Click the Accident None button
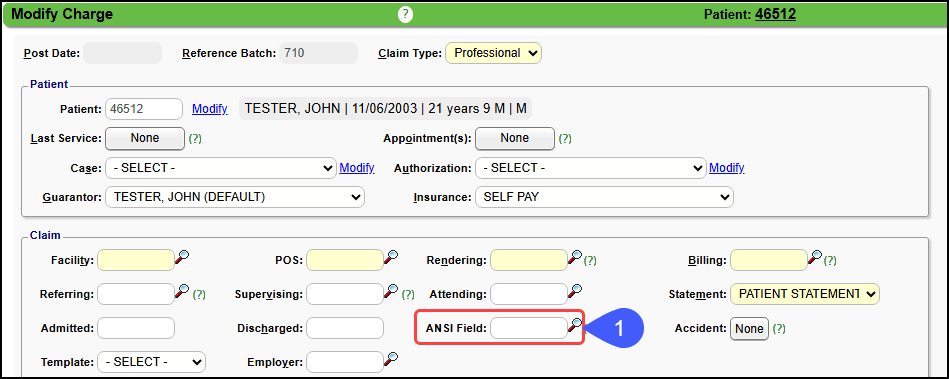Image resolution: width=949 pixels, height=379 pixels. 749,329
